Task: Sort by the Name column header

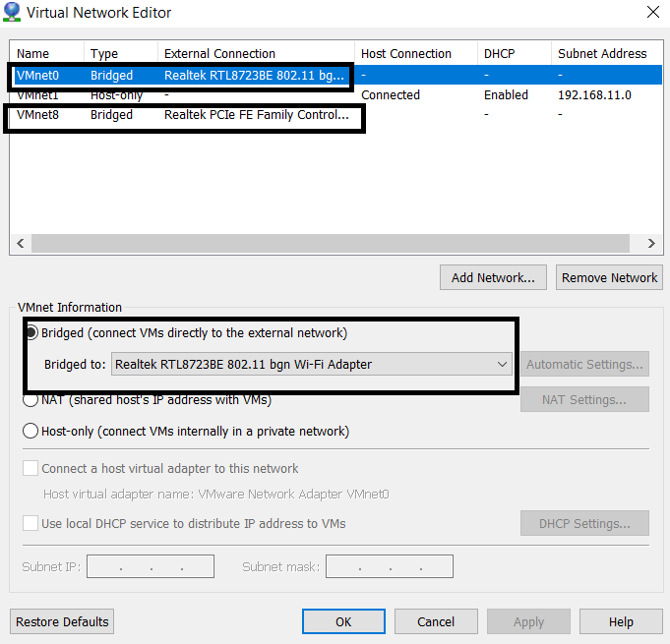Action: (47, 53)
